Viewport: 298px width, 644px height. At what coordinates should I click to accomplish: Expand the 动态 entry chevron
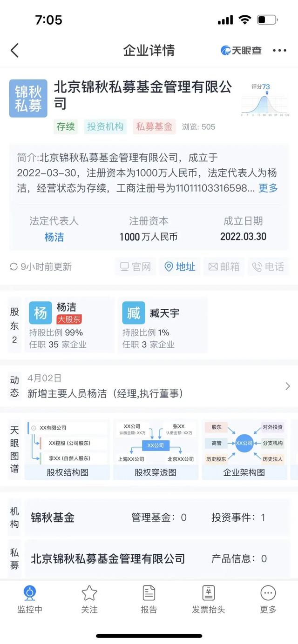coord(287,386)
